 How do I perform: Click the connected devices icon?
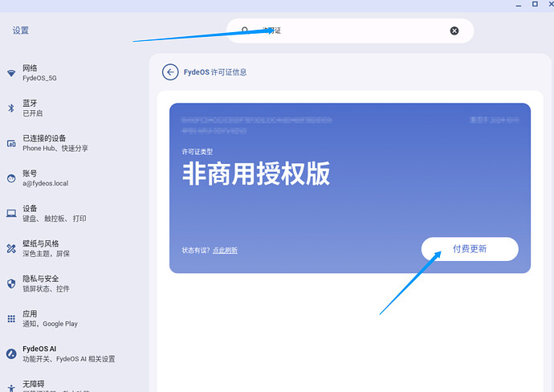[11, 144]
